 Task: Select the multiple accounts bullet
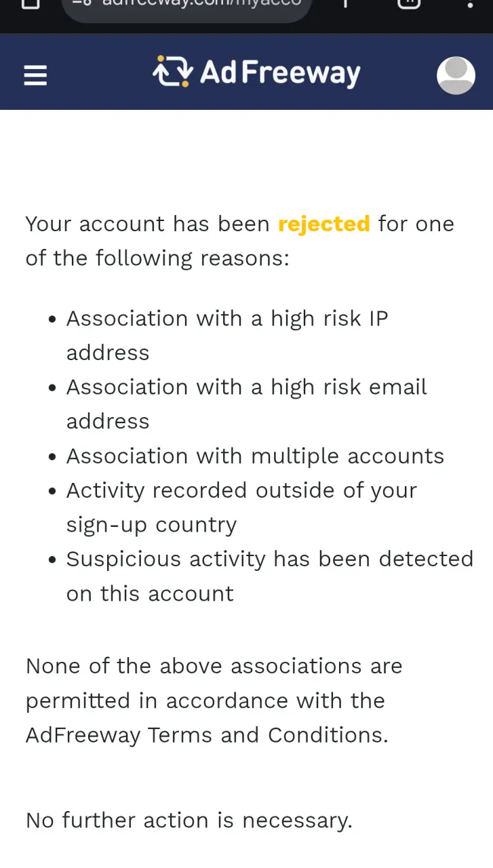[255, 456]
